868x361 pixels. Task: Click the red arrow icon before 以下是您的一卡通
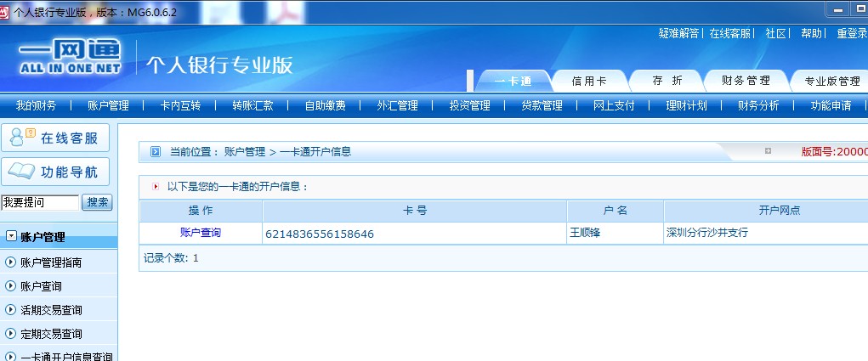(x=156, y=187)
